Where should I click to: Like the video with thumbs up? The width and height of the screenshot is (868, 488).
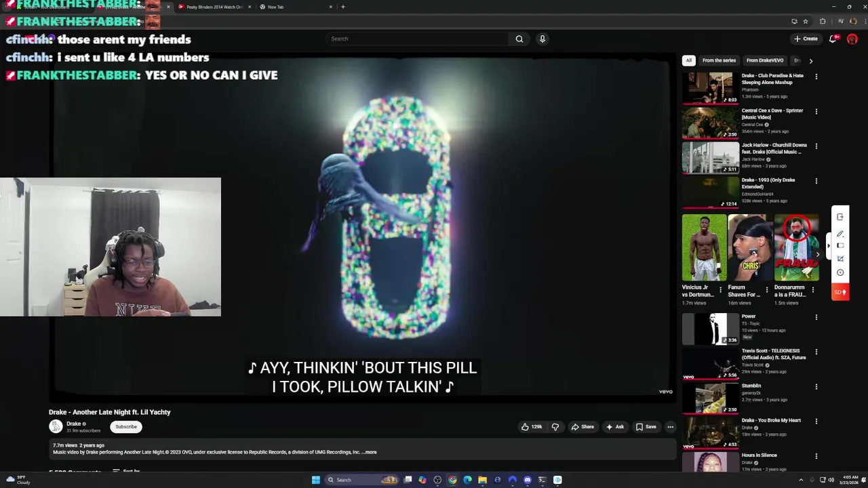point(532,427)
